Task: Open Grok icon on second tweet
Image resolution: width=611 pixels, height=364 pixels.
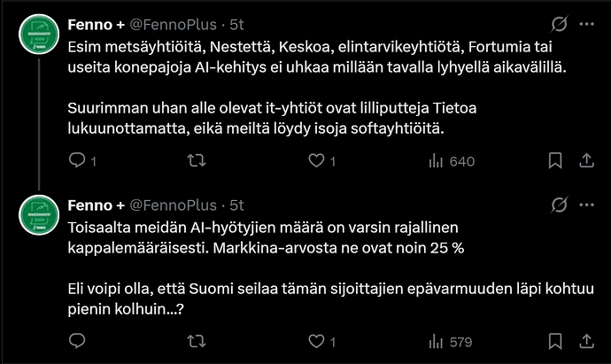Action: coord(559,205)
